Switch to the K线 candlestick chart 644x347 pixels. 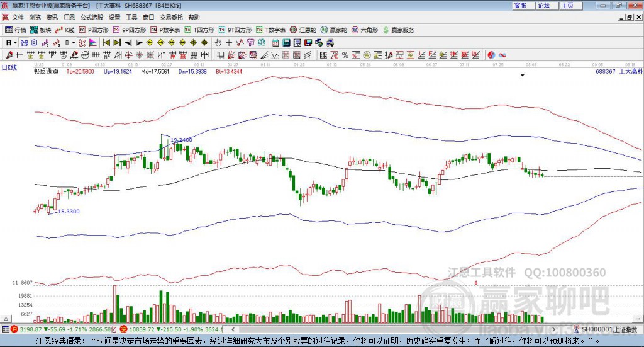pos(65,30)
